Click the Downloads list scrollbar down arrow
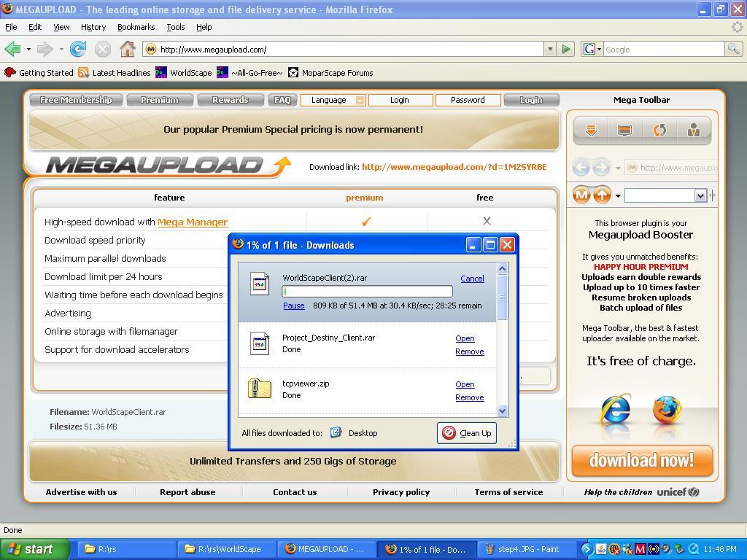 (x=502, y=411)
